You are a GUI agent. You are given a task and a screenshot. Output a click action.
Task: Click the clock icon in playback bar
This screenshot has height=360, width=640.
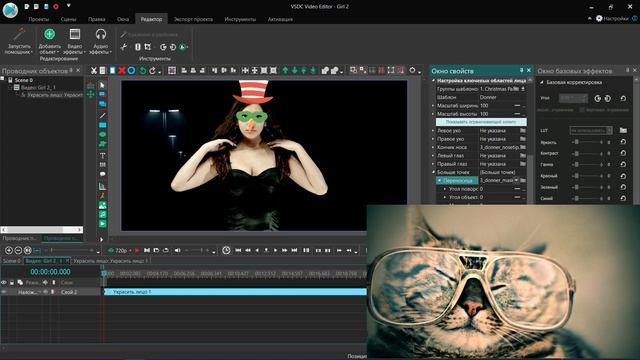point(226,250)
